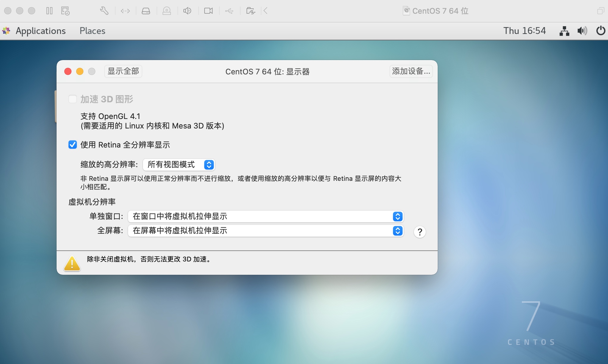Click the pause virtual machine icon
The image size is (608, 364).
49,11
